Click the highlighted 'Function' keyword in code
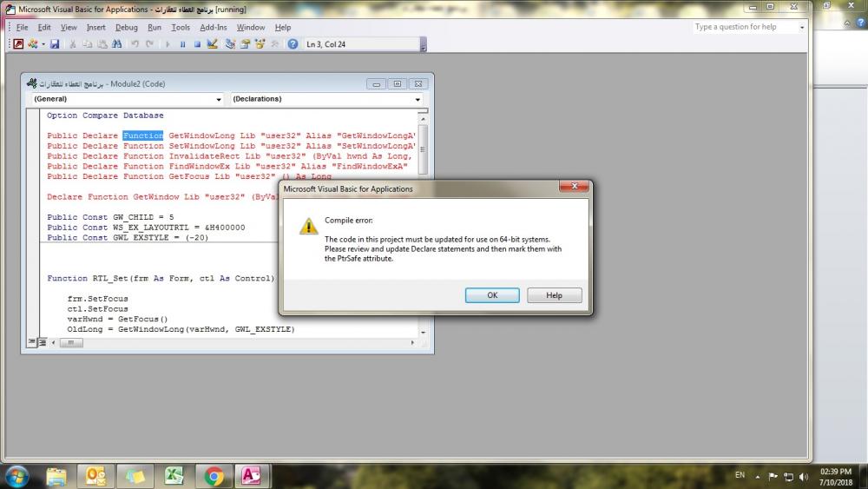868x489 pixels. pos(143,135)
